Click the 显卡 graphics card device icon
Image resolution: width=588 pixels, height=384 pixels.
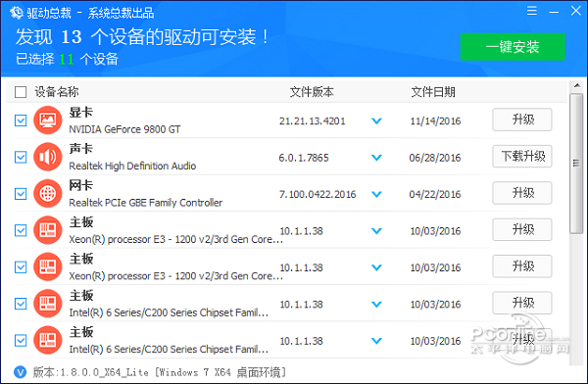tap(48, 120)
